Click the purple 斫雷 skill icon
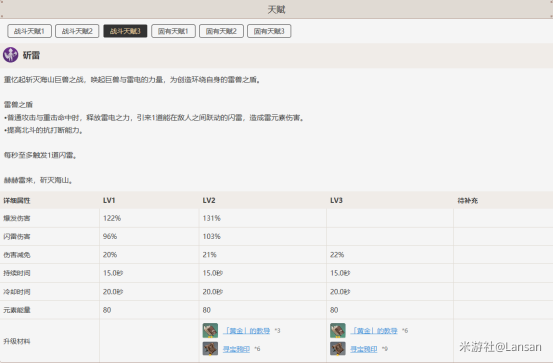Viewport: 553px width, 364px height. tap(11, 55)
